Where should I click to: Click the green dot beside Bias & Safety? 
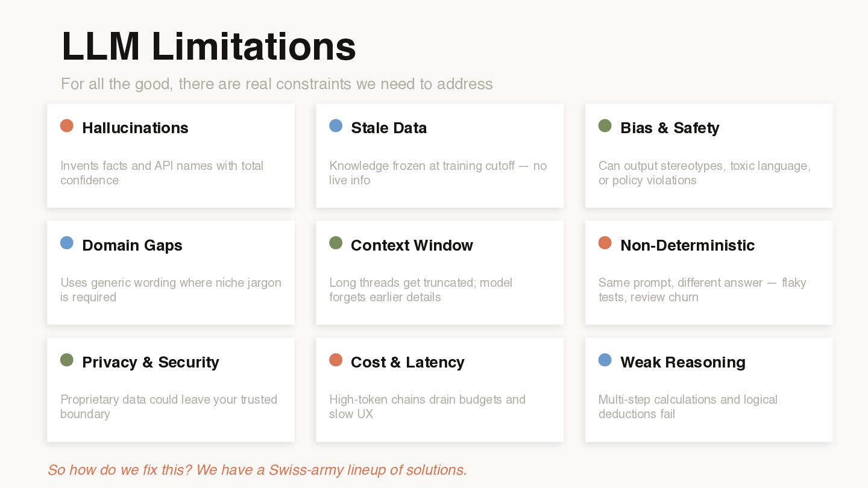click(605, 126)
